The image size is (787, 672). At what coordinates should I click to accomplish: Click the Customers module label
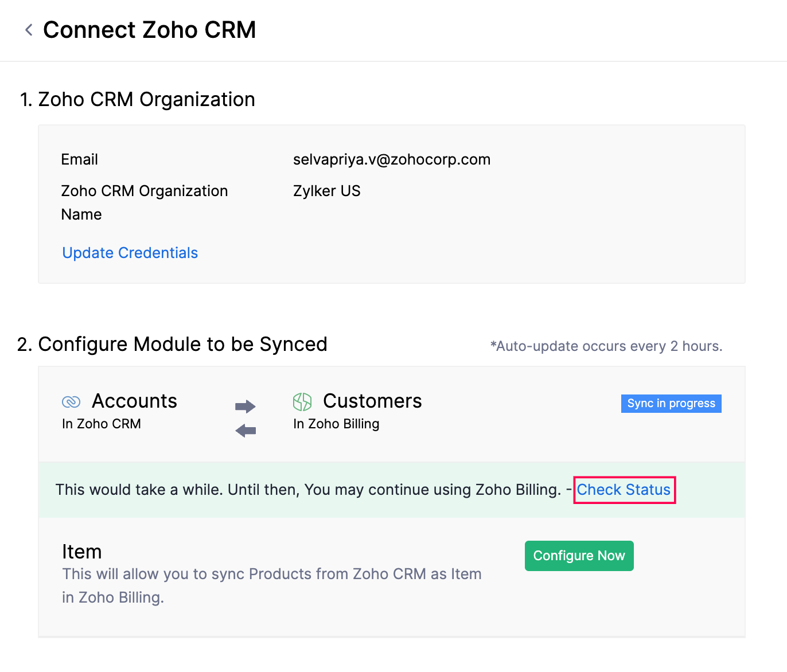(372, 401)
